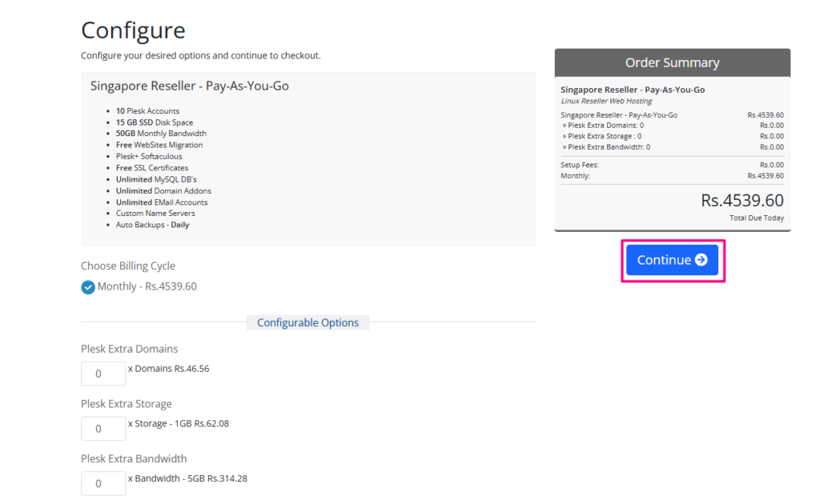Click the arrow icon inside Continue
Screen dimensions: 820x504
coord(701,260)
